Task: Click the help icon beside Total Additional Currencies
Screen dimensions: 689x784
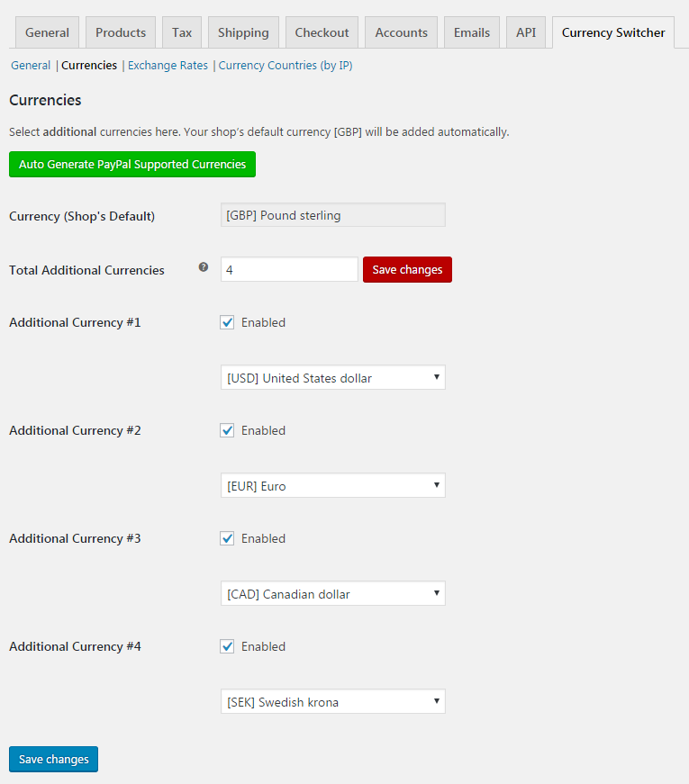Action: point(204,267)
